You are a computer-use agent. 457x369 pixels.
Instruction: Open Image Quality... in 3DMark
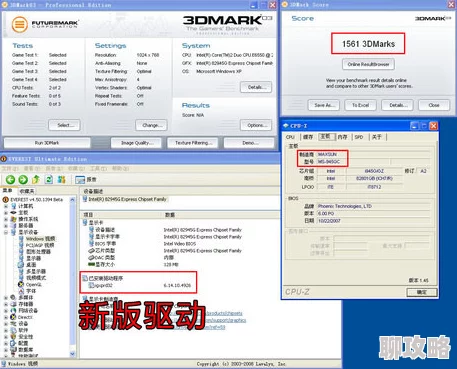136,143
